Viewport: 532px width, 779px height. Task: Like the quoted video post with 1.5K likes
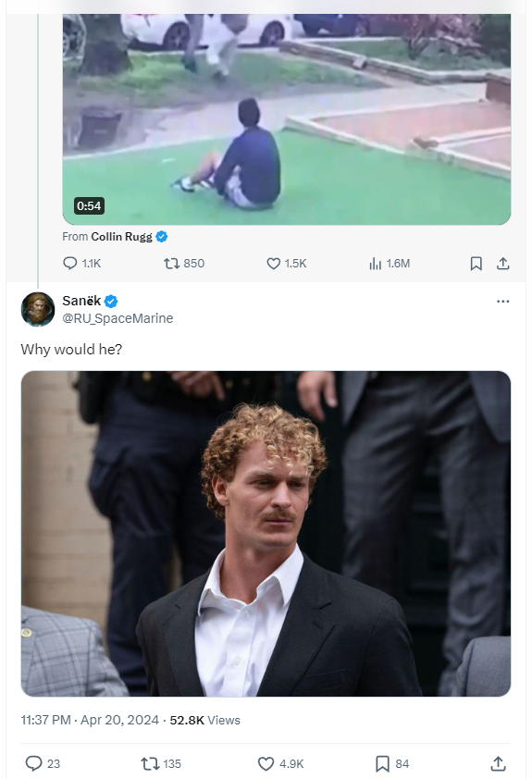pyautogui.click(x=286, y=264)
